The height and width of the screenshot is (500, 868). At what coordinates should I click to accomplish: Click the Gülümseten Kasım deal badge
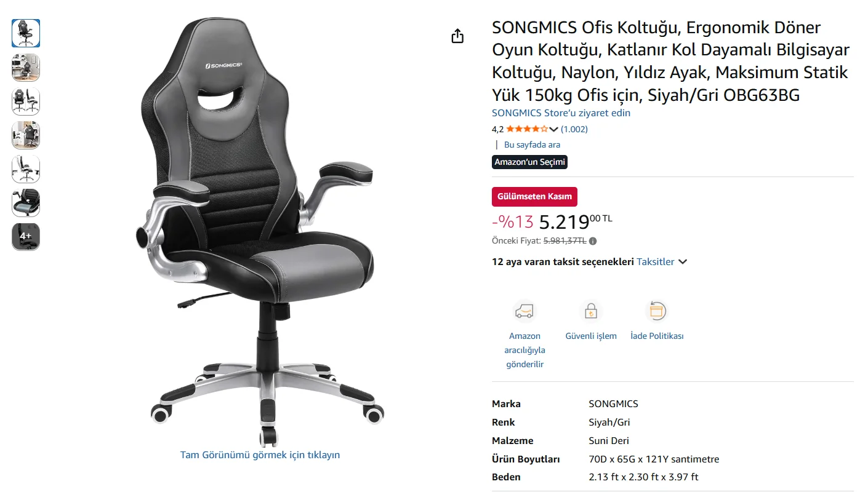pyautogui.click(x=534, y=197)
